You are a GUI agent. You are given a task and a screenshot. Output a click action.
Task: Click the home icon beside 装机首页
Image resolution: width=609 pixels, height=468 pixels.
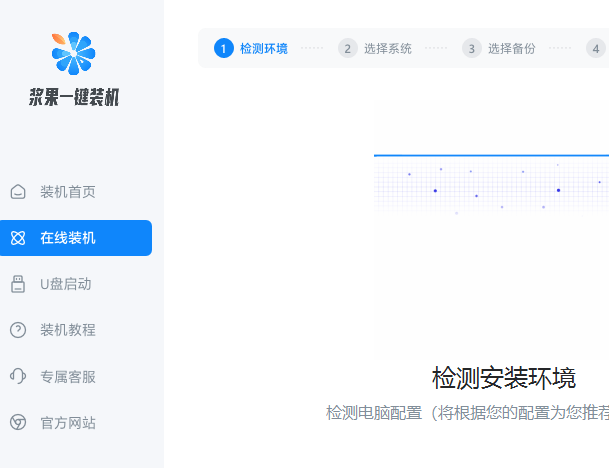(x=17, y=192)
